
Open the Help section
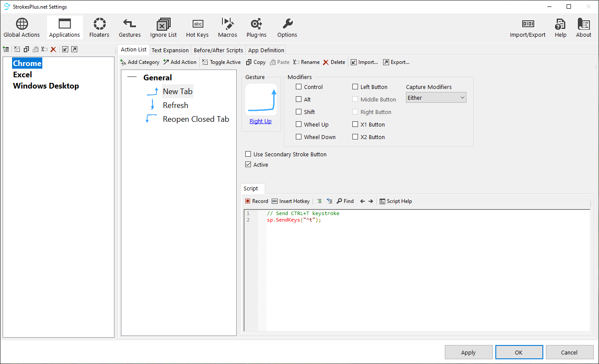(x=561, y=28)
